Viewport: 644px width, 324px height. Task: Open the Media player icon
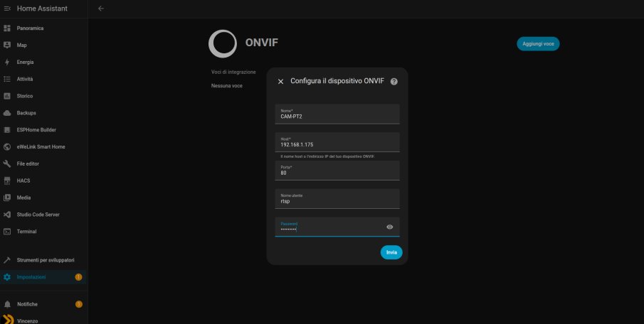[7, 198]
